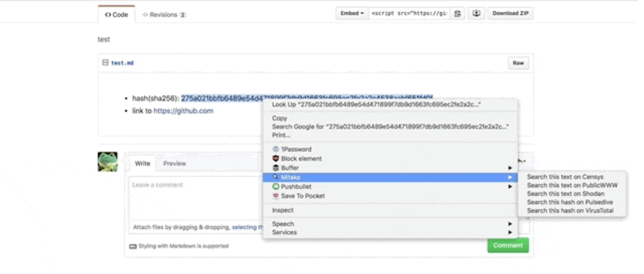Select the Preview tab
This screenshot has height=274, width=644.
click(174, 163)
